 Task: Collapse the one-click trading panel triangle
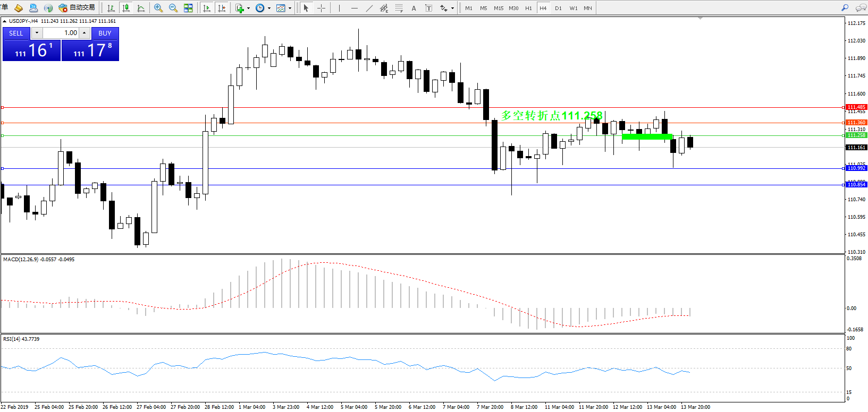click(x=5, y=21)
